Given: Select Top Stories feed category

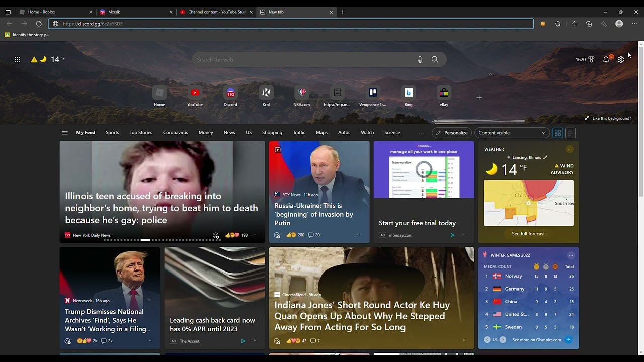Looking at the screenshot, I should point(141,133).
